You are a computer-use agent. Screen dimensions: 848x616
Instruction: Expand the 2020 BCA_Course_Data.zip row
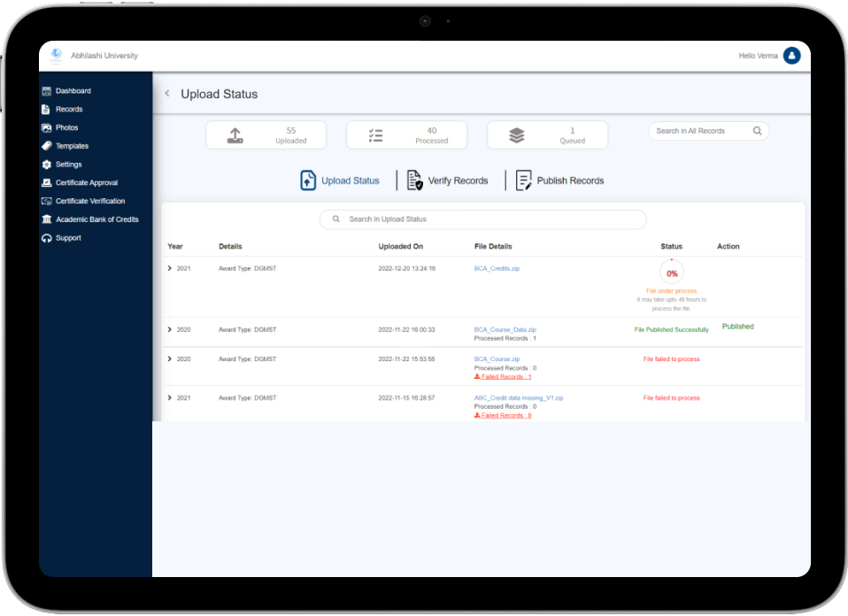(170, 329)
